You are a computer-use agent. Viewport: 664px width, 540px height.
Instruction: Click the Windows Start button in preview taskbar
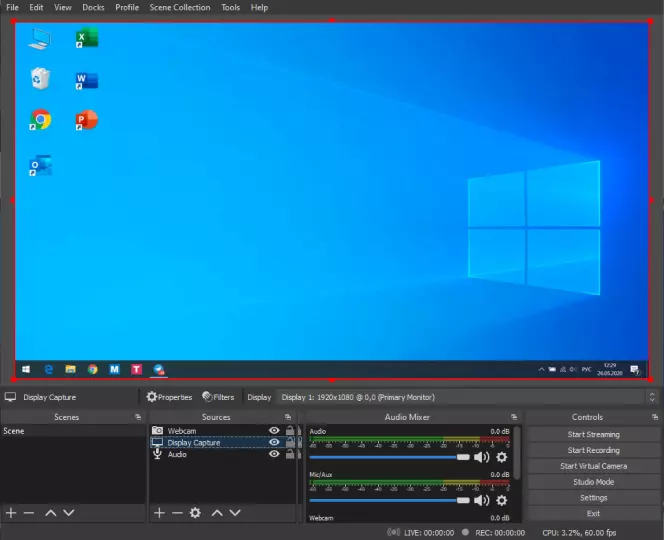[26, 369]
